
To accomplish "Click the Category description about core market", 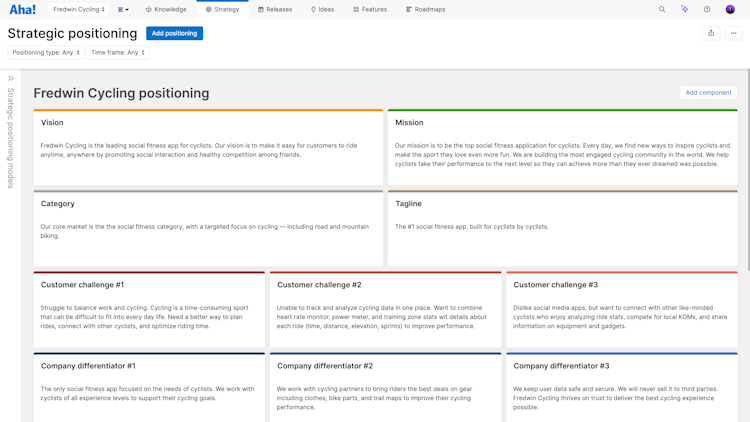I will pyautogui.click(x=204, y=231).
